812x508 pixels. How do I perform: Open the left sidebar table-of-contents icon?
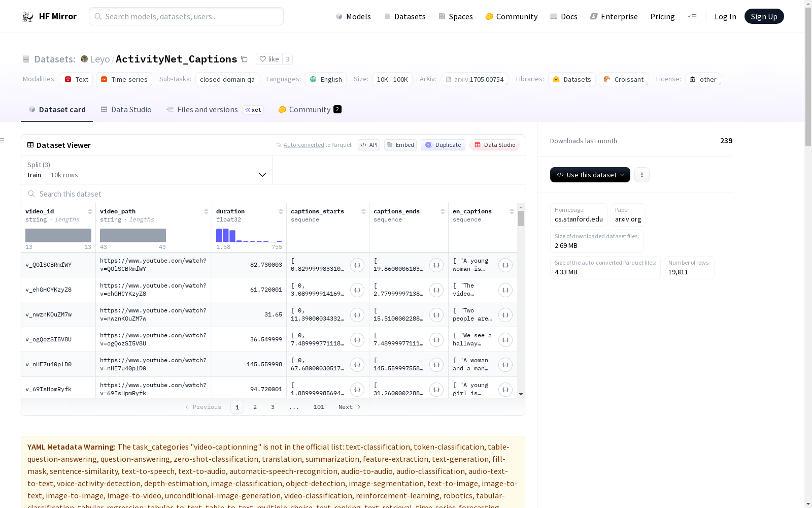click(3, 140)
